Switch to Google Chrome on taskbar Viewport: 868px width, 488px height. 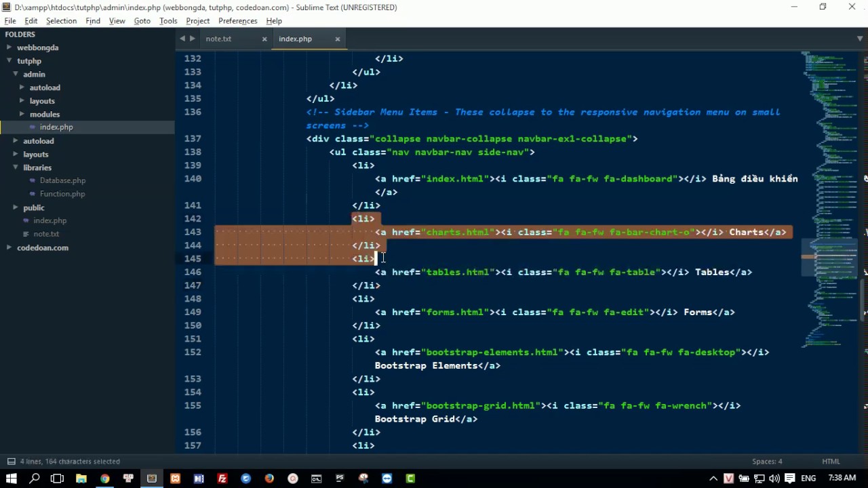tap(104, 479)
